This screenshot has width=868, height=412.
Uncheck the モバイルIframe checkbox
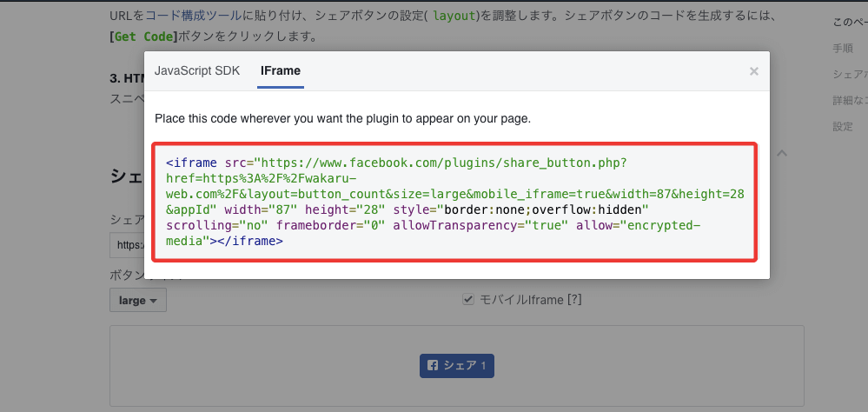coord(468,300)
